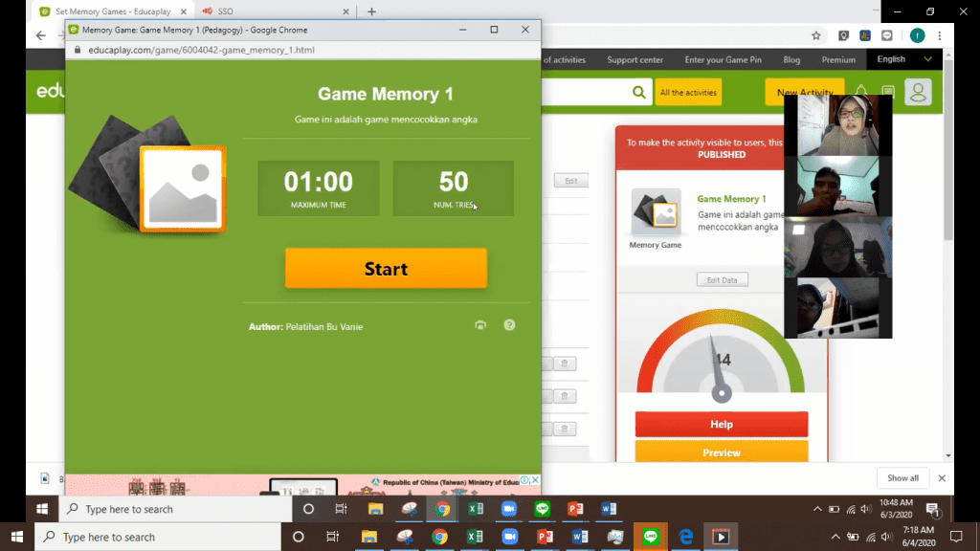
Task: Click the All the activities button
Action: coord(688,92)
